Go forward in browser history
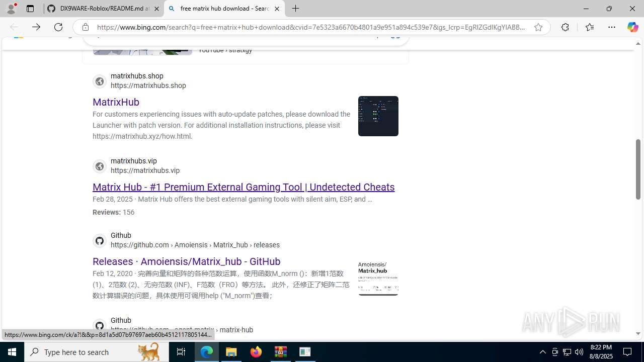This screenshot has width=644, height=362. 36,27
